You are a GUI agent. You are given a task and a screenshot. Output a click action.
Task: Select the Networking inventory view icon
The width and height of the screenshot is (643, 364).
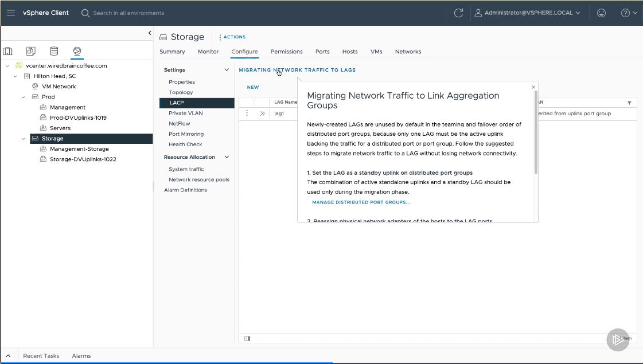point(77,52)
